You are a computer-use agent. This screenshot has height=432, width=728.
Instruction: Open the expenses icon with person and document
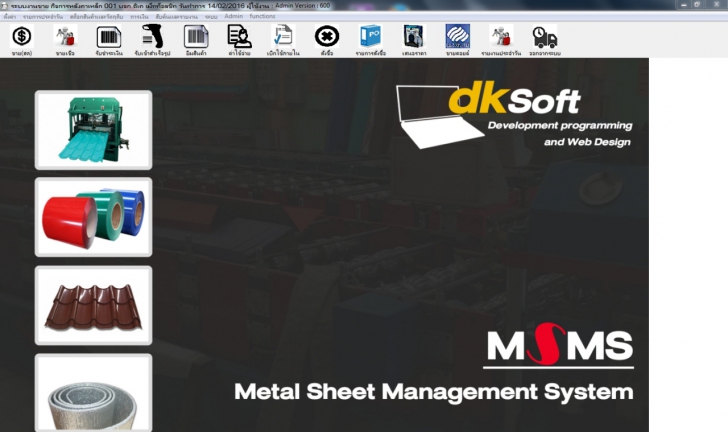click(x=240, y=36)
